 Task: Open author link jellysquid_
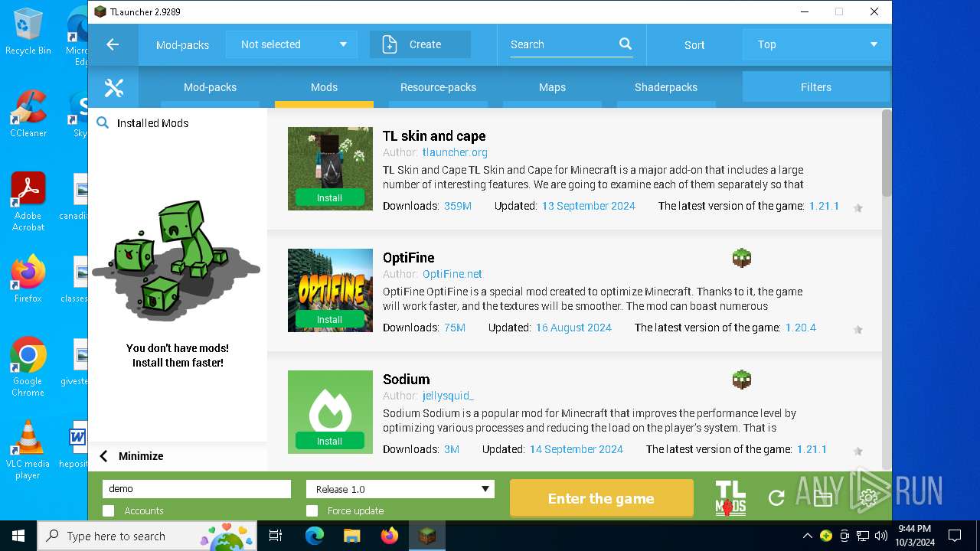click(x=448, y=396)
